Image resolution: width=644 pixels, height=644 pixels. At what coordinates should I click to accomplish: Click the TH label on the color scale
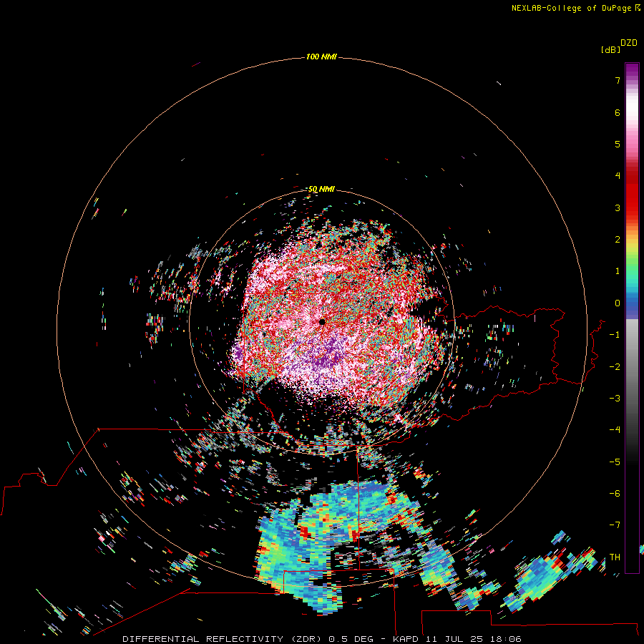tap(615, 557)
